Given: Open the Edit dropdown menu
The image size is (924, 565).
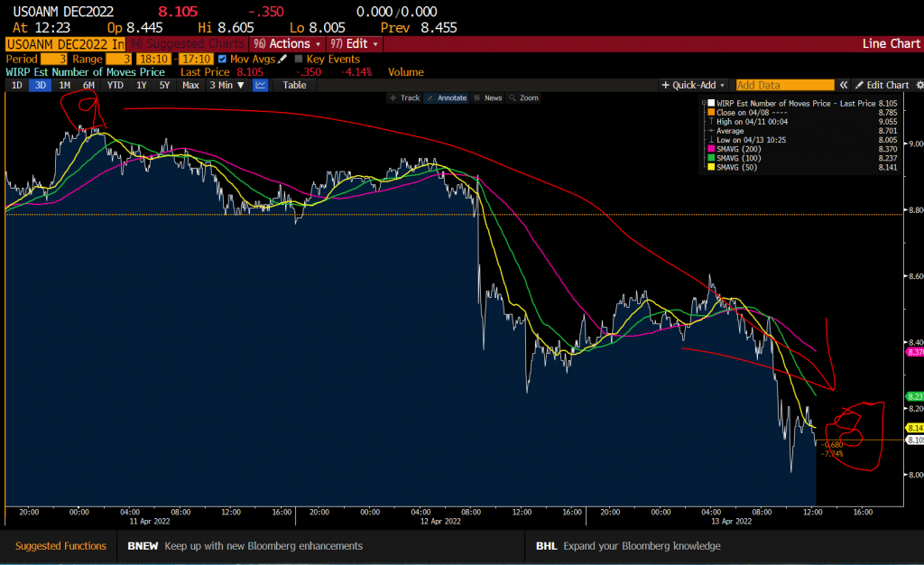Looking at the screenshot, I should click(355, 44).
